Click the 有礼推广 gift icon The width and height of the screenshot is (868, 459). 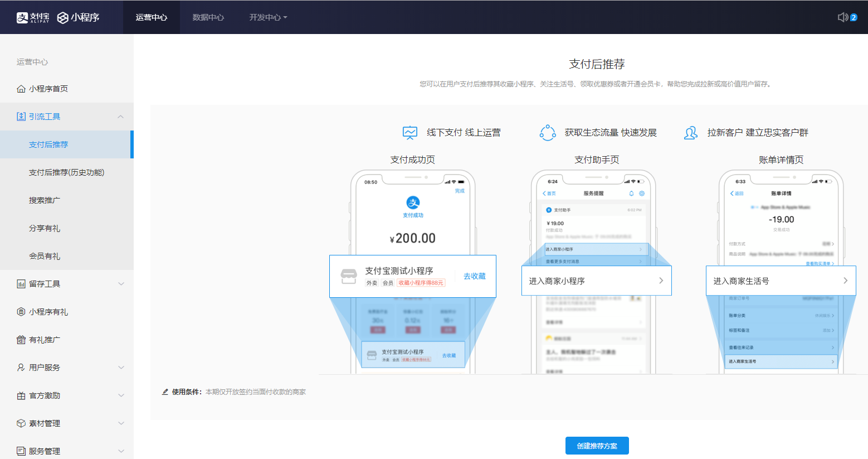pos(21,340)
